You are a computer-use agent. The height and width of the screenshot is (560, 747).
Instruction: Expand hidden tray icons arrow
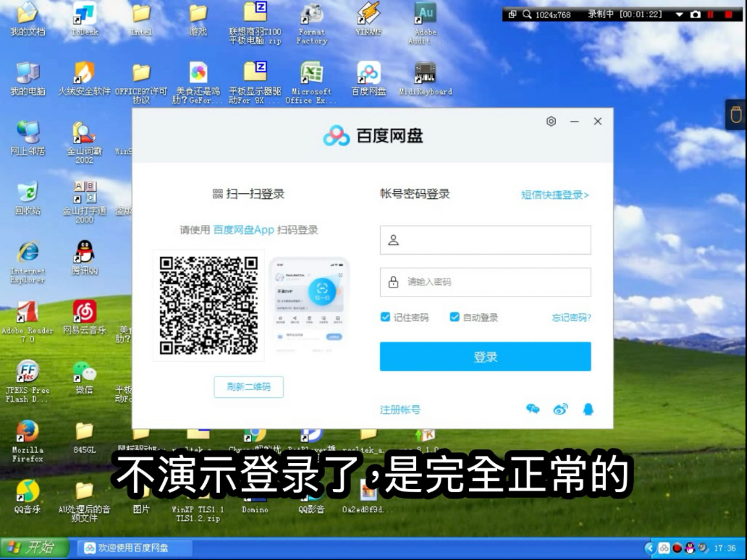[x=650, y=548]
